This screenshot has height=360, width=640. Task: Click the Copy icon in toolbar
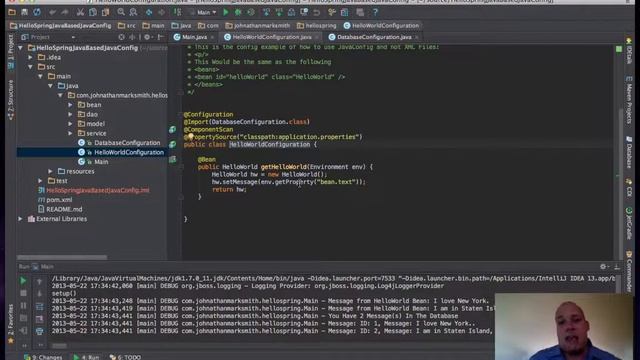[93, 12]
